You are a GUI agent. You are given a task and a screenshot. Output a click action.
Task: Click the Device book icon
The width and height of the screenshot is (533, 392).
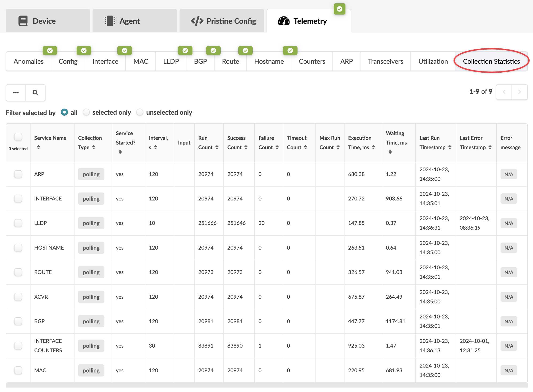pos(23,21)
